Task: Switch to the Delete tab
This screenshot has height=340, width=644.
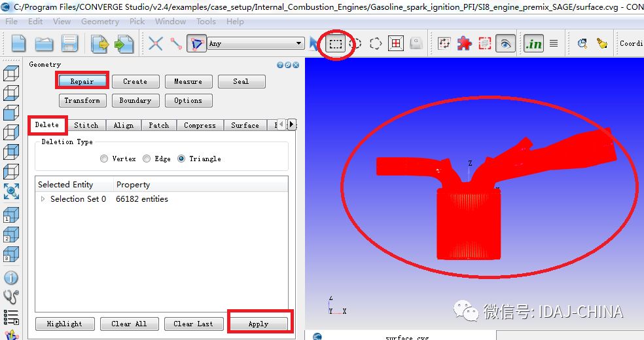Action: coord(47,124)
